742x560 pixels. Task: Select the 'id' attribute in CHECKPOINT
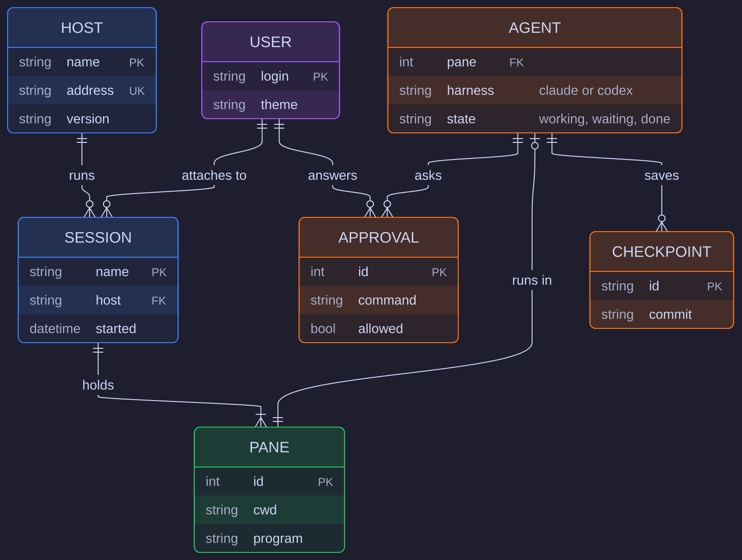coord(654,286)
